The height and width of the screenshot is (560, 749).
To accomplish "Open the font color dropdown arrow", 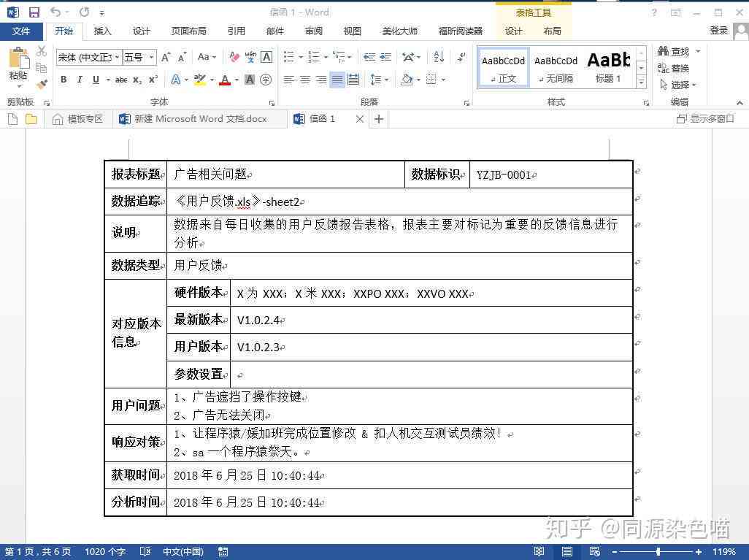I will [x=237, y=80].
